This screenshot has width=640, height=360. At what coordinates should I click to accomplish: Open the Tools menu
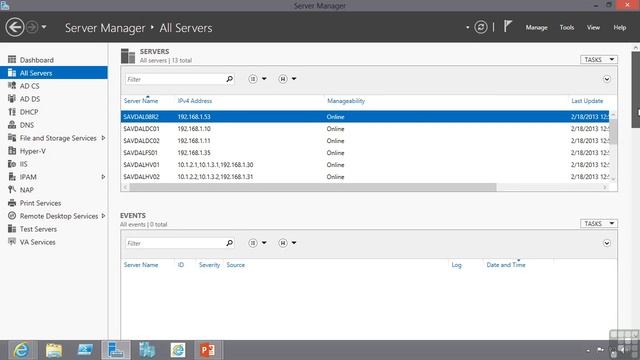coord(567,27)
